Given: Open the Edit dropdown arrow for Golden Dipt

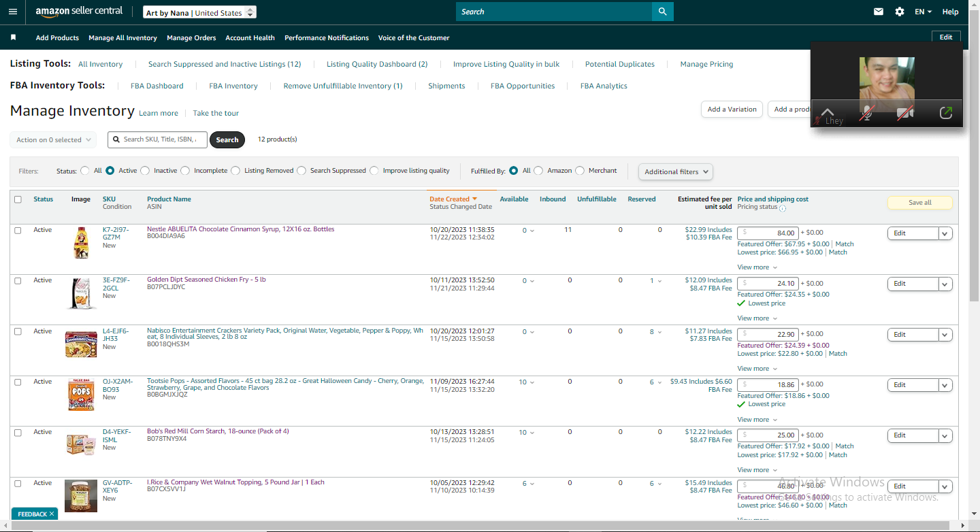Looking at the screenshot, I should [945, 284].
